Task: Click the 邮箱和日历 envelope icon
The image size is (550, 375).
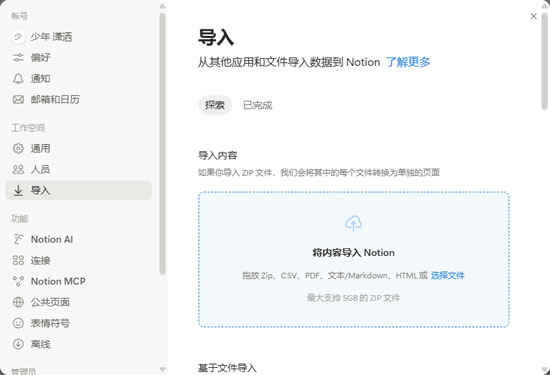Action: pyautogui.click(x=18, y=100)
